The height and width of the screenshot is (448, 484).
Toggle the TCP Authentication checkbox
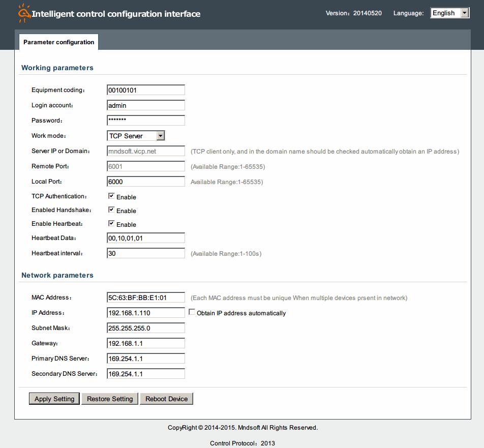point(111,196)
